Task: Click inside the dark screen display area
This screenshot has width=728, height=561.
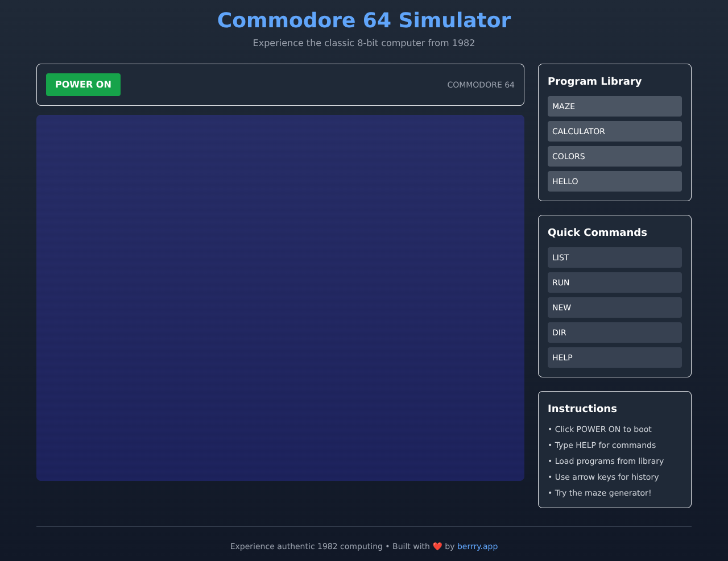Action: click(280, 297)
